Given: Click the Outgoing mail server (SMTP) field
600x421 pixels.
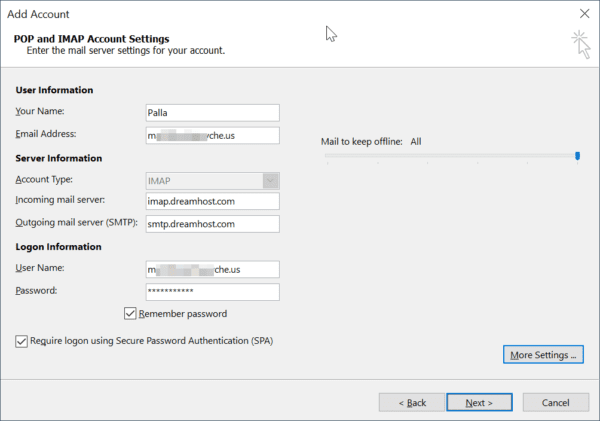Looking at the screenshot, I should 212,223.
